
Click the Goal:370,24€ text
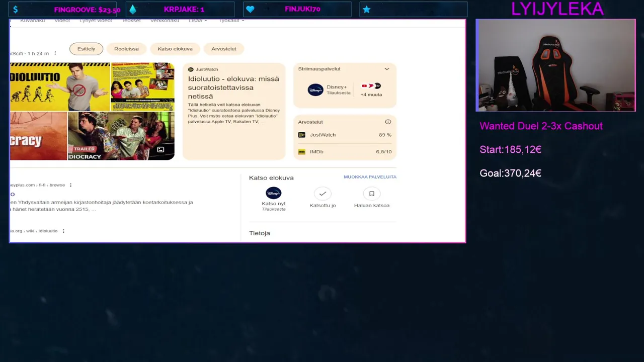point(510,173)
